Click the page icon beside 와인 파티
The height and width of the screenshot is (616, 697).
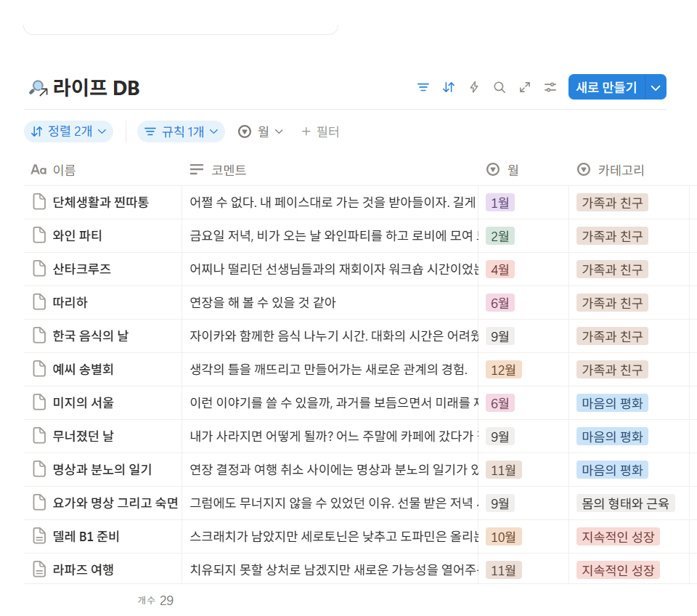coord(39,235)
